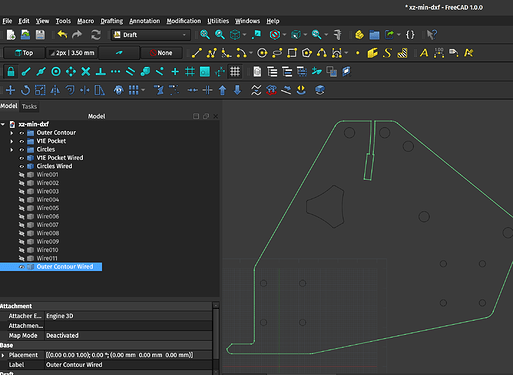
Task: Close the Model panel
Action: click(216, 116)
